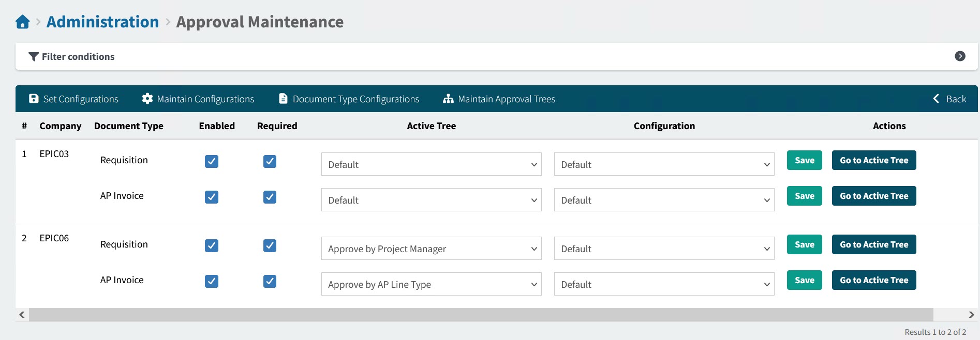Click the Document Type column header
Image resolution: width=980 pixels, height=340 pixels.
click(x=129, y=126)
